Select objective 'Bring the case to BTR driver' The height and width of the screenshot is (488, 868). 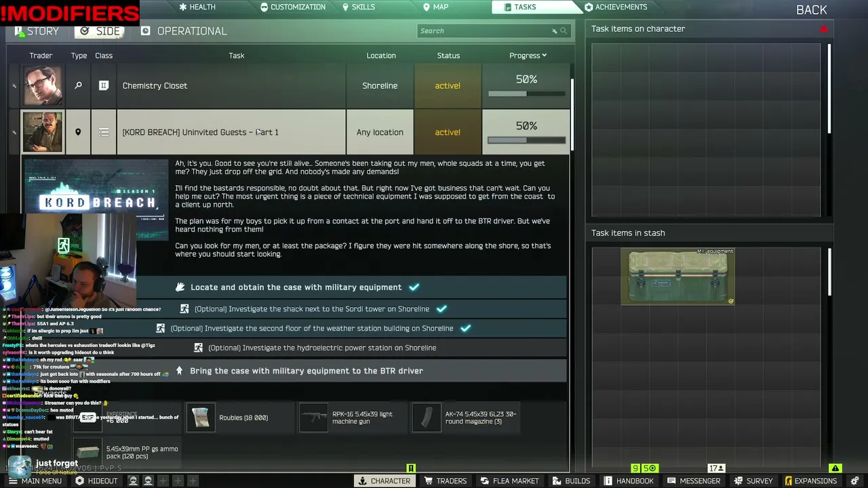coord(307,371)
